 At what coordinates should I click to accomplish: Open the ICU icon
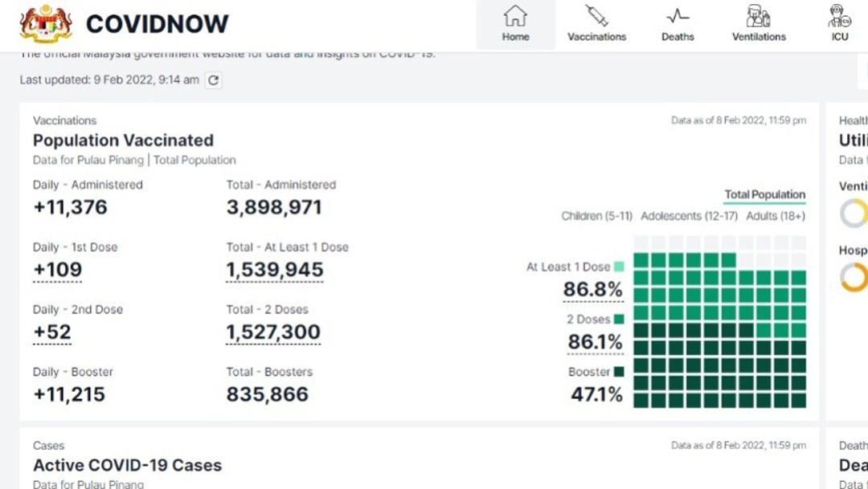pyautogui.click(x=839, y=15)
